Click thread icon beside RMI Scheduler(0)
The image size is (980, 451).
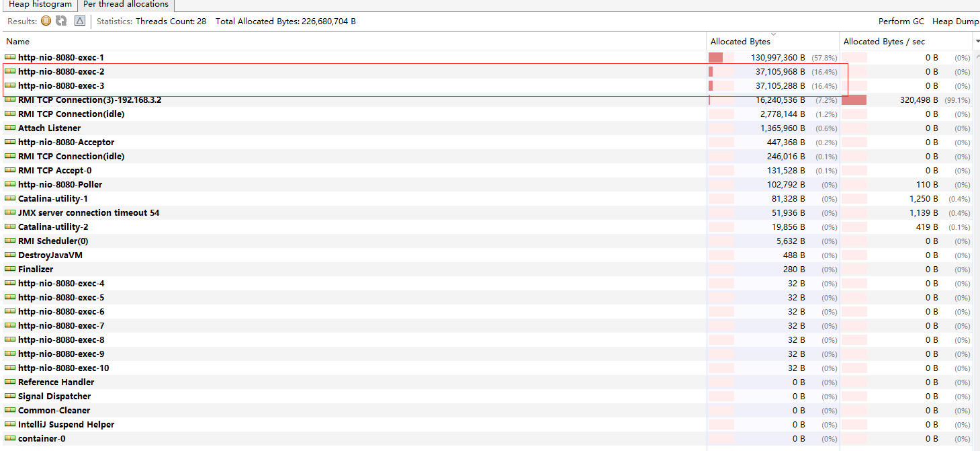coord(10,241)
